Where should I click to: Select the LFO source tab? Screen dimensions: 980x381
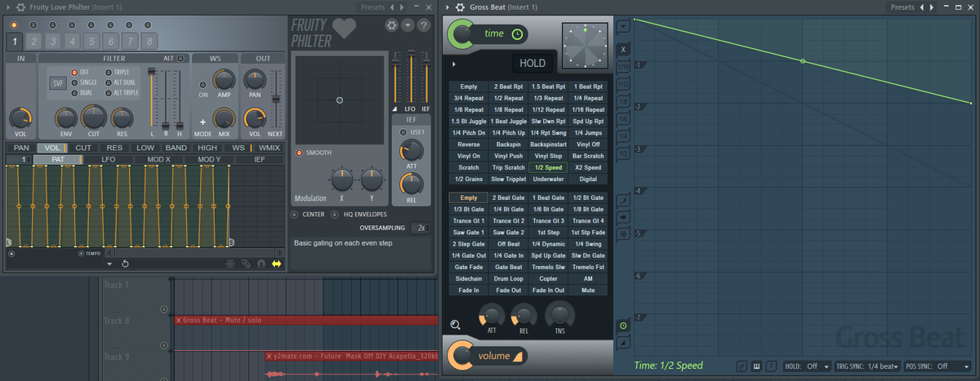click(x=108, y=159)
